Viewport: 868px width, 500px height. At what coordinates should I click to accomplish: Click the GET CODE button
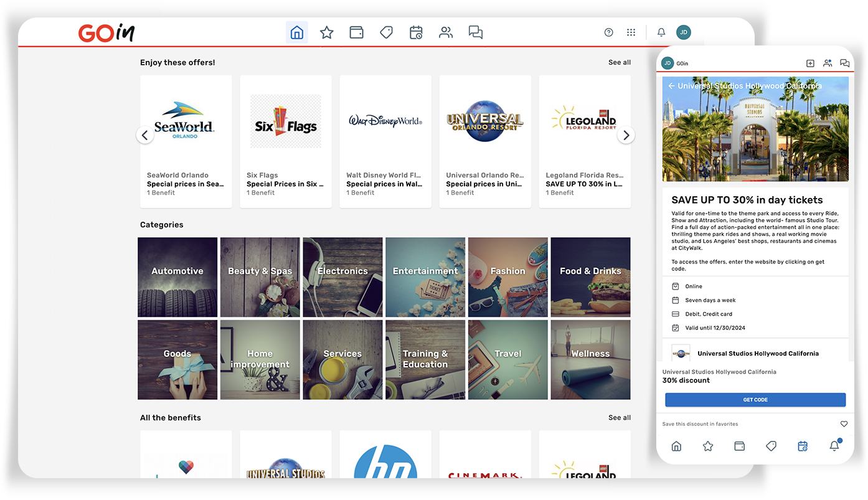click(x=755, y=400)
